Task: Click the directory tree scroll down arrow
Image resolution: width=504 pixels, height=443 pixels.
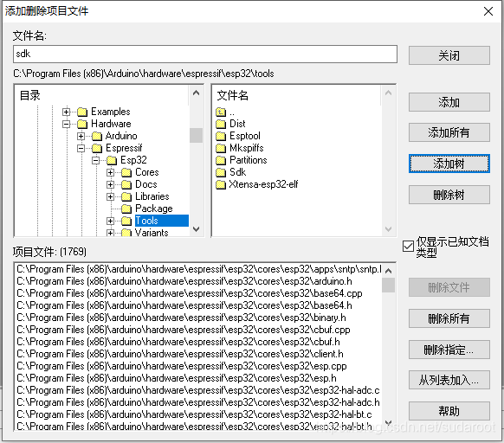Action: (196, 229)
